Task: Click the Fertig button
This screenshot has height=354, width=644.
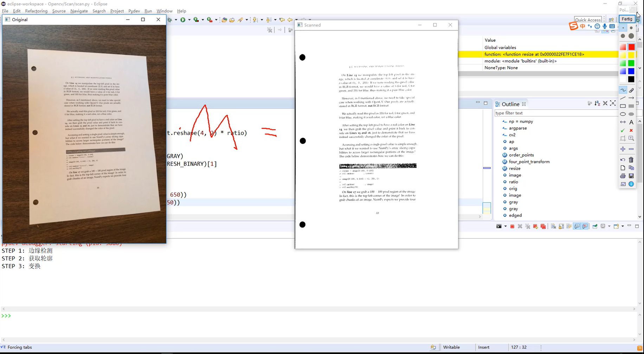Action: pos(627,19)
